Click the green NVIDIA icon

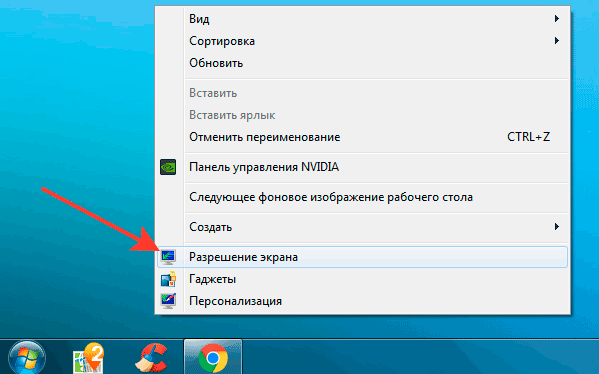click(168, 167)
